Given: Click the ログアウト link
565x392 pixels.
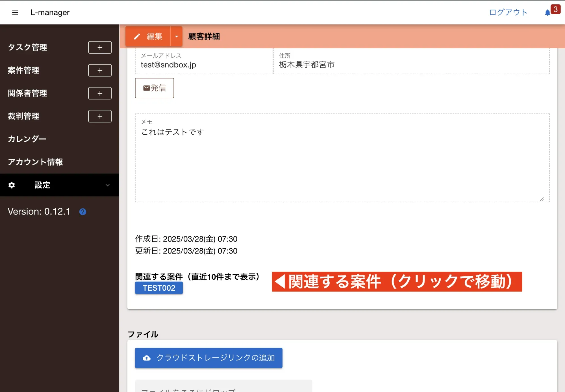Looking at the screenshot, I should point(508,12).
